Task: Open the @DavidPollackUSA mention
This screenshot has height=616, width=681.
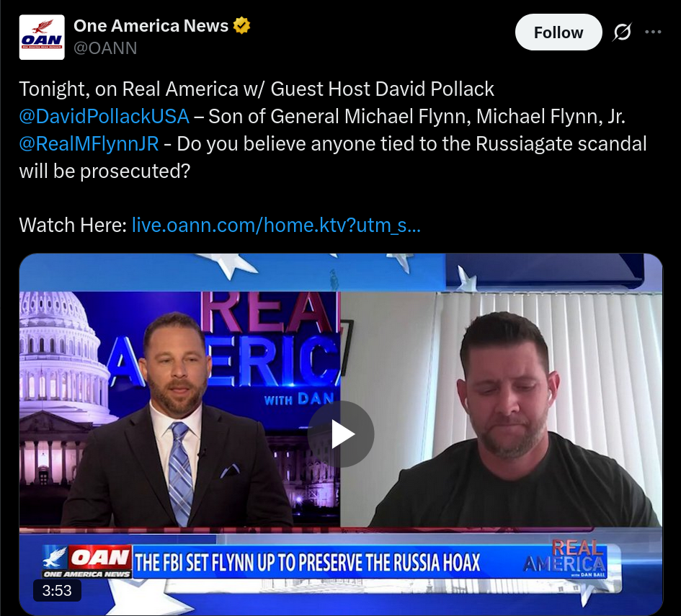Action: (x=104, y=116)
